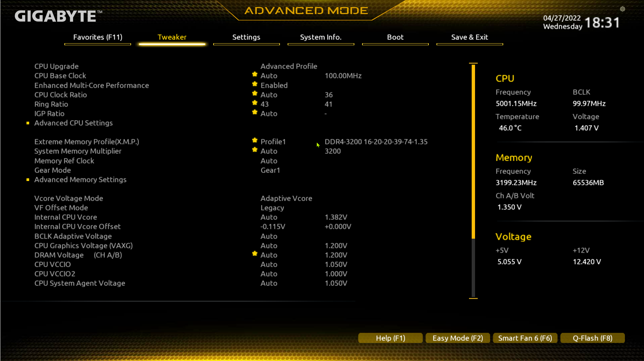Launch Q-Flash (F8)
The width and height of the screenshot is (644, 361).
point(593,338)
